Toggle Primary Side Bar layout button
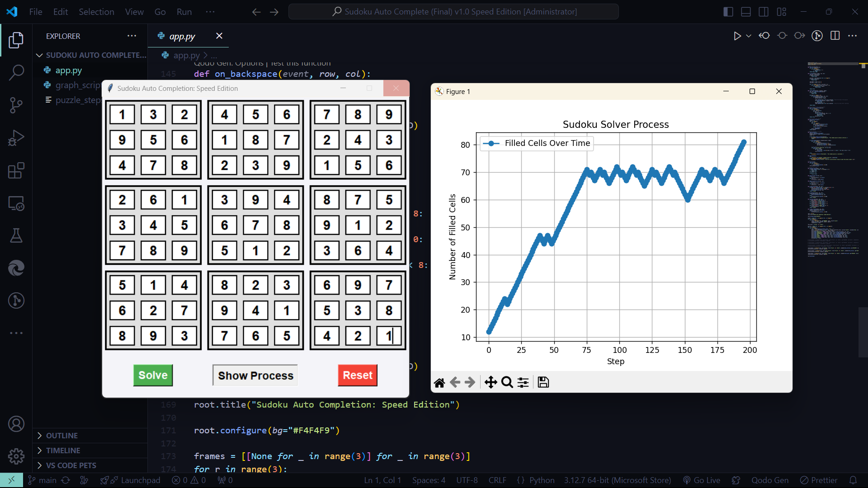The width and height of the screenshot is (868, 488). point(728,12)
